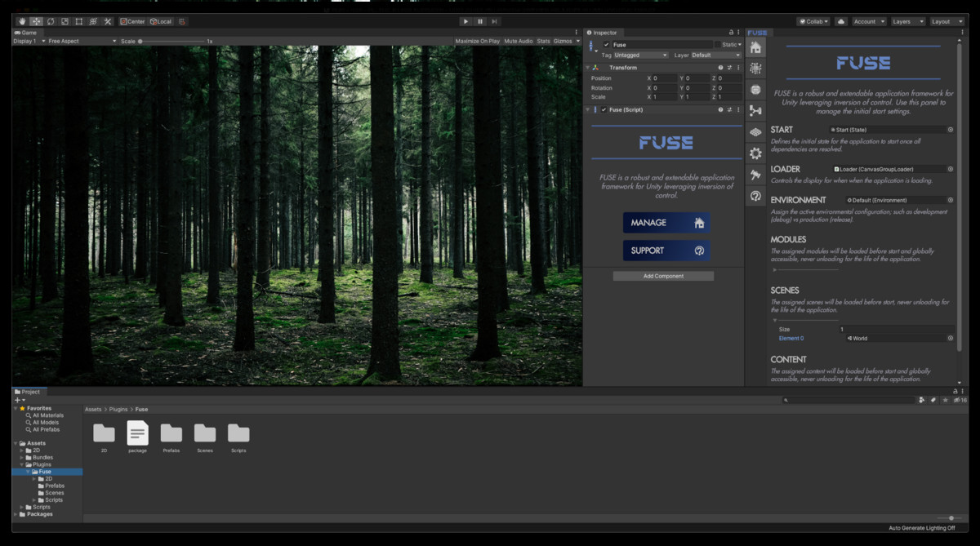Viewport: 980px width, 546px height.
Task: Select the Move tool in the toolbar
Action: [37, 21]
